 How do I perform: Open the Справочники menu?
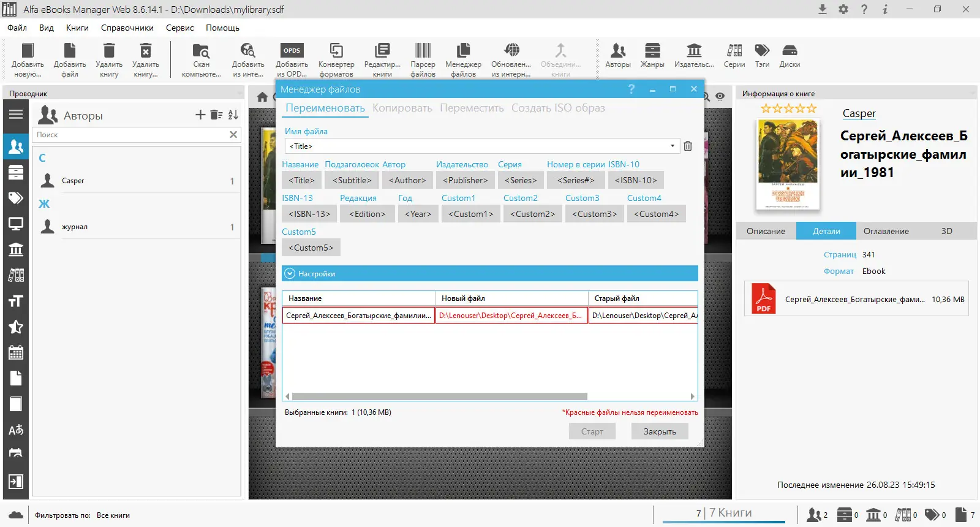127,28
